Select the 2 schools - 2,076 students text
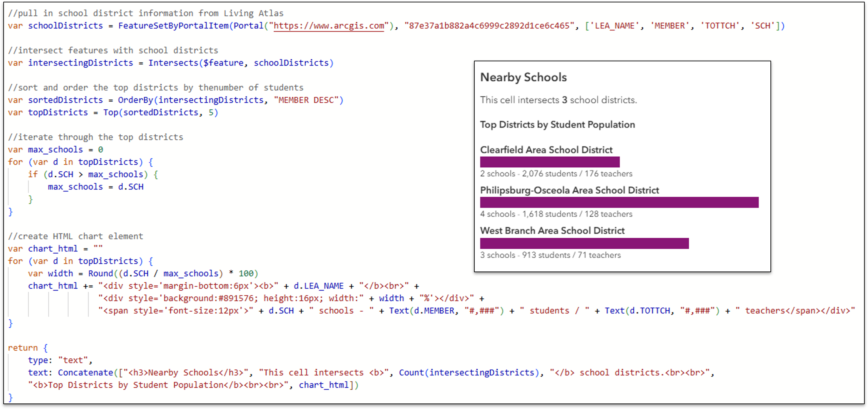The image size is (868, 409). (x=556, y=173)
